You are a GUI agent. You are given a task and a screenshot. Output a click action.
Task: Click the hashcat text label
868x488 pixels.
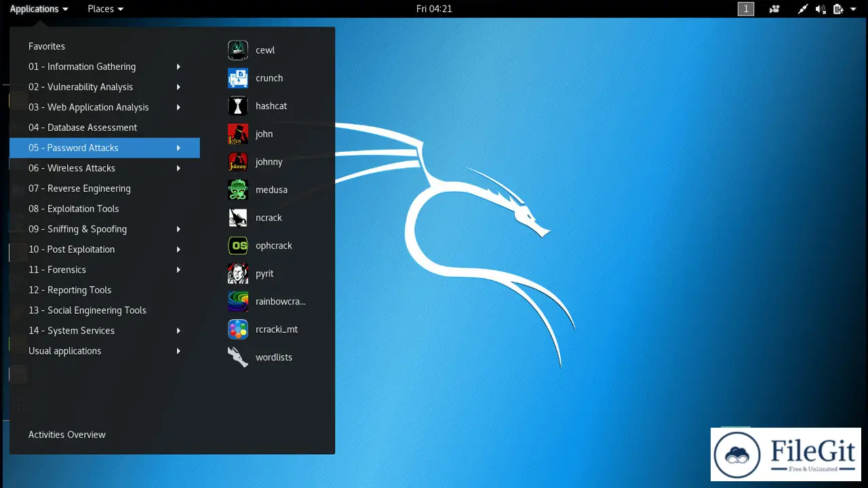[x=271, y=106]
